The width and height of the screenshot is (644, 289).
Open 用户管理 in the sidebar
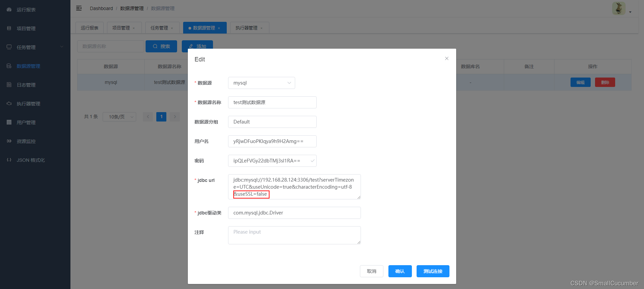pos(35,123)
